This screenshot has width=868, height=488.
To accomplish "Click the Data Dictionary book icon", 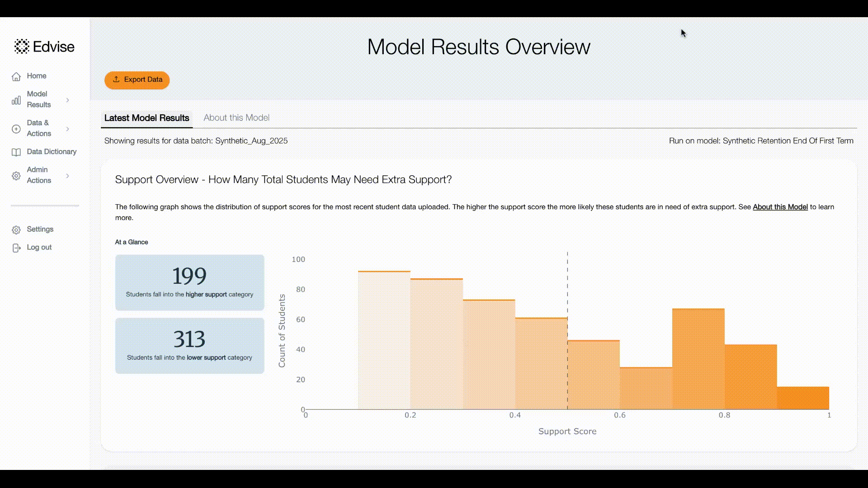I will (x=16, y=152).
